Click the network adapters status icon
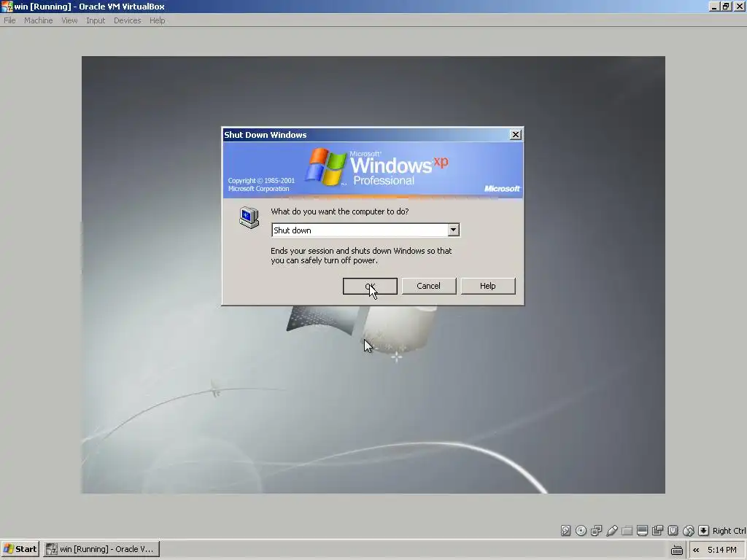Viewport: 747px width, 560px height. pyautogui.click(x=596, y=531)
